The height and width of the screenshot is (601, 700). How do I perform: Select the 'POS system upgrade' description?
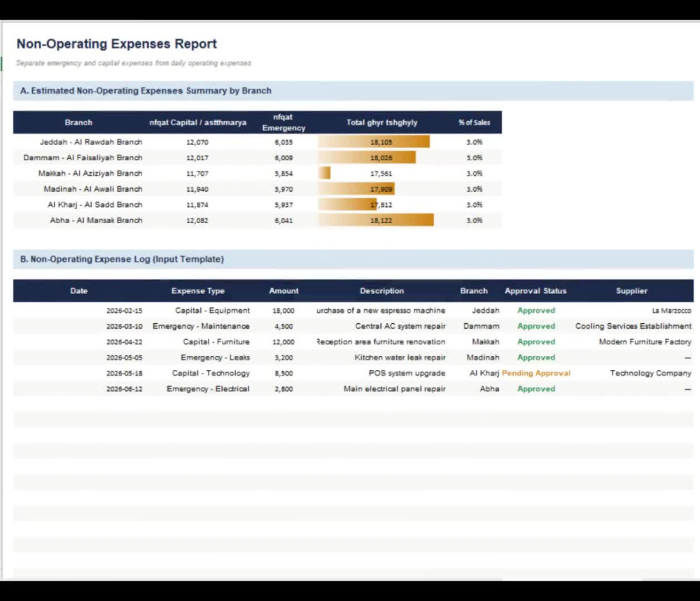[407, 373]
